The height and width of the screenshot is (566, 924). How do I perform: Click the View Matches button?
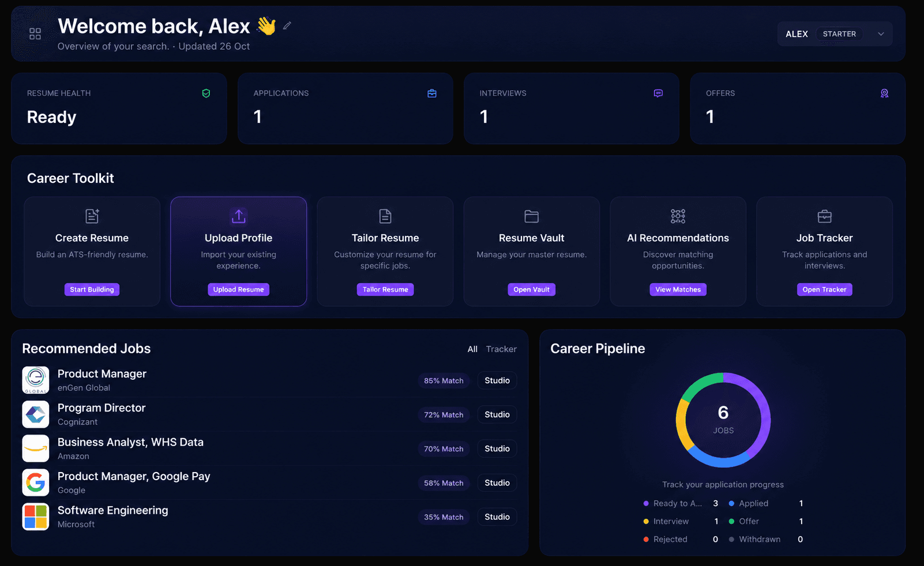678,289
